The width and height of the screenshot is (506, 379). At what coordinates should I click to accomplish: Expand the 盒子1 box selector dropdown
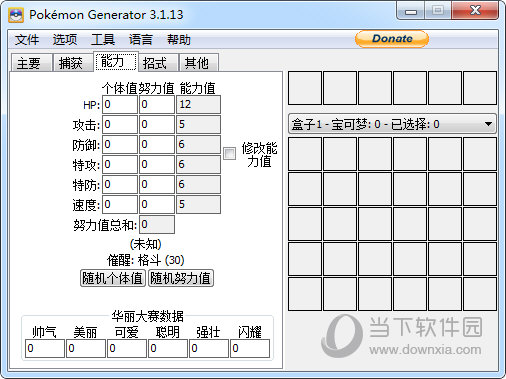tap(392, 124)
